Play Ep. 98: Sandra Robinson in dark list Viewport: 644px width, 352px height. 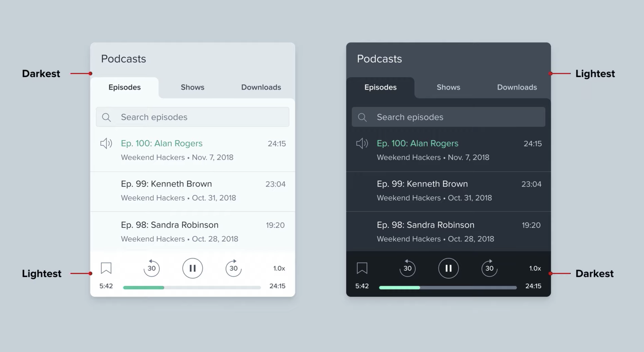point(426,225)
